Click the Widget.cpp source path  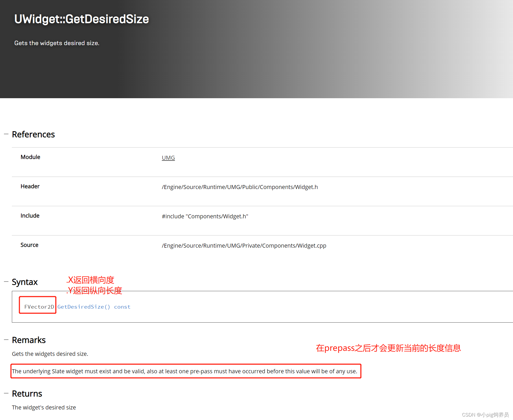[x=244, y=246]
